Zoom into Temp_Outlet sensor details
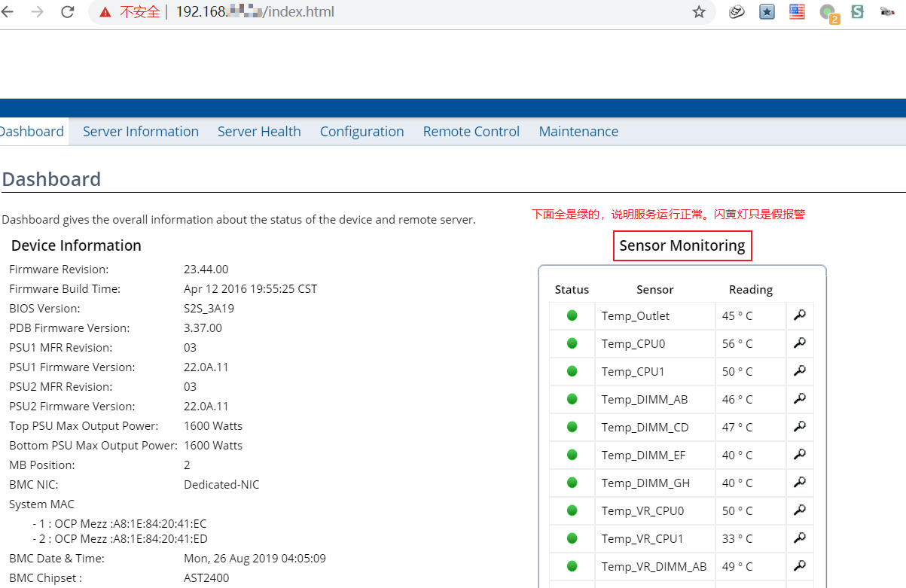Image resolution: width=906 pixels, height=588 pixels. tap(799, 315)
